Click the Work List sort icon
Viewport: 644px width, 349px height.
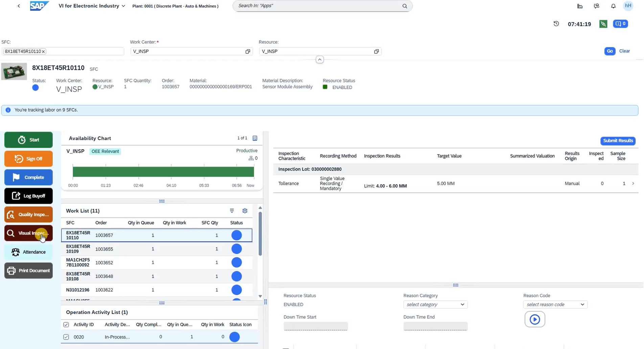point(232,211)
